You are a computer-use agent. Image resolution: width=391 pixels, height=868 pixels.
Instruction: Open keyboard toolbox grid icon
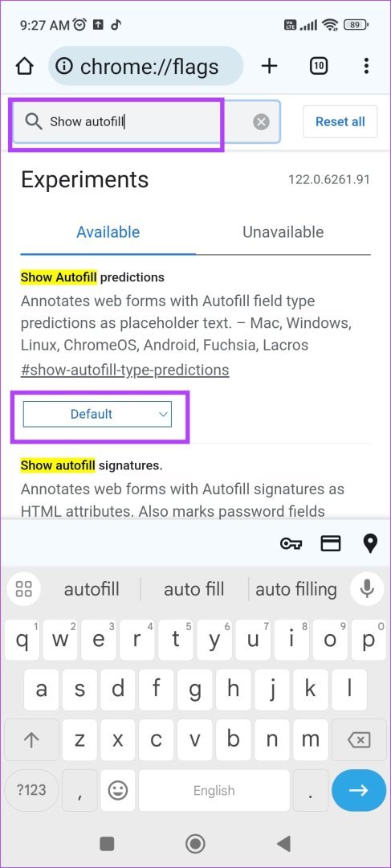tap(24, 588)
